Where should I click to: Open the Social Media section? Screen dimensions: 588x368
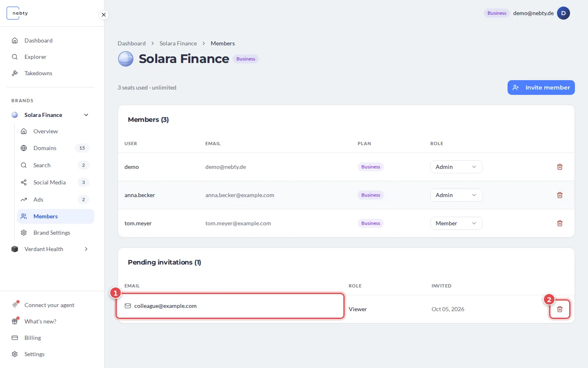pos(56,182)
